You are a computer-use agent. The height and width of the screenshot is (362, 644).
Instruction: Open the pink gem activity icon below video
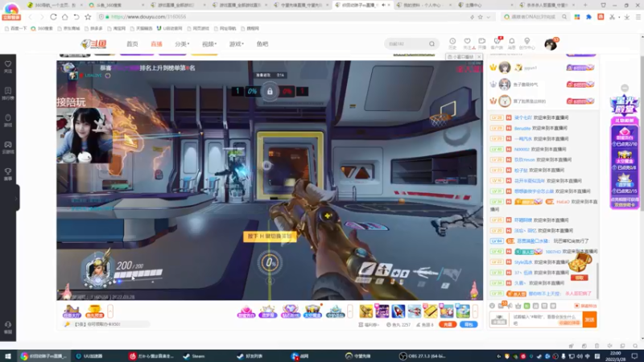(x=246, y=311)
